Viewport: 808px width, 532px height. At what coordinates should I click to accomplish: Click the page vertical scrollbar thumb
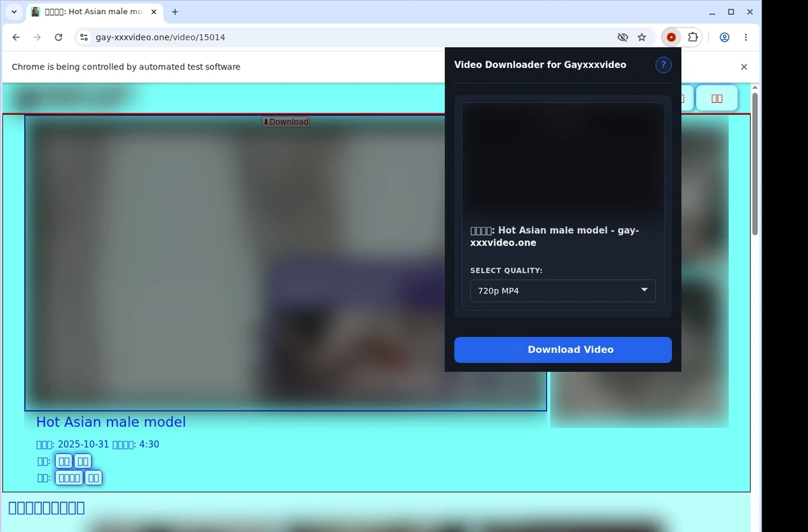point(755,164)
